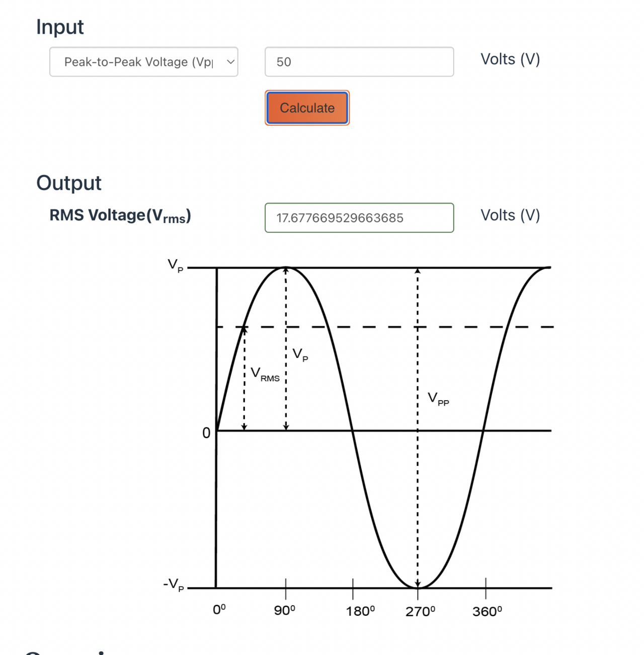This screenshot has width=644, height=655.
Task: Click the 360° mark on the horizontal axis
Action: (x=487, y=611)
